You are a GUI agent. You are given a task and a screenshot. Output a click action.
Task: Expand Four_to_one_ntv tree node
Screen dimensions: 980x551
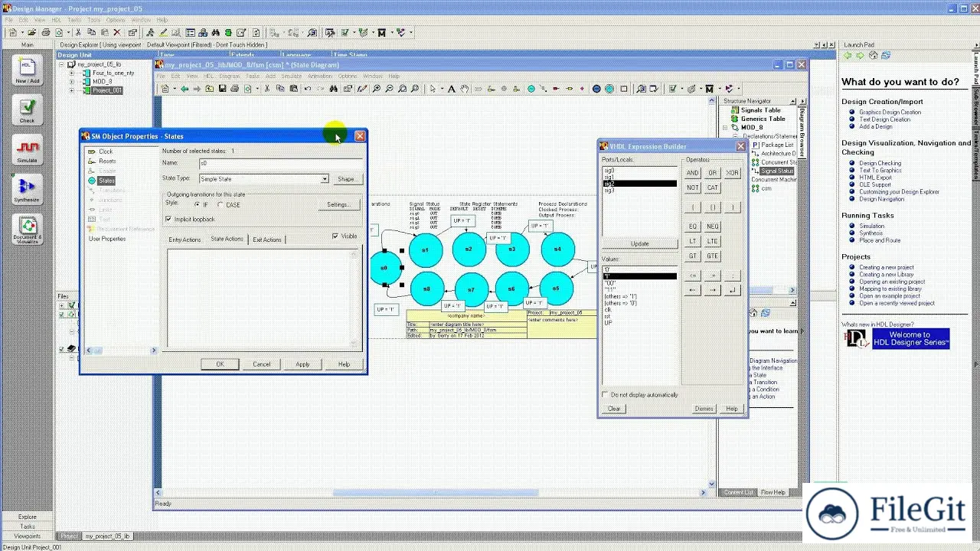72,73
